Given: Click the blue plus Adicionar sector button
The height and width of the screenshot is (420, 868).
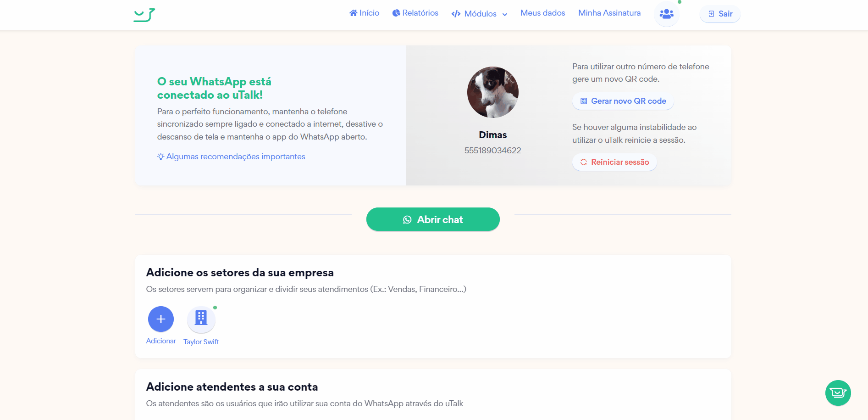Looking at the screenshot, I should point(161,319).
